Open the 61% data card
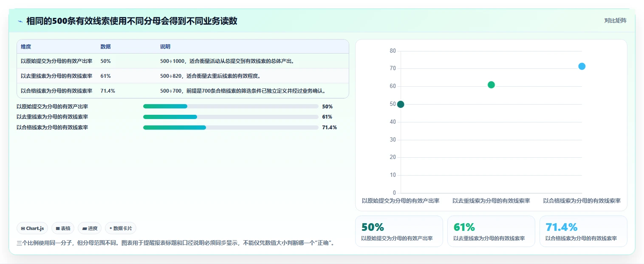 [x=491, y=231]
